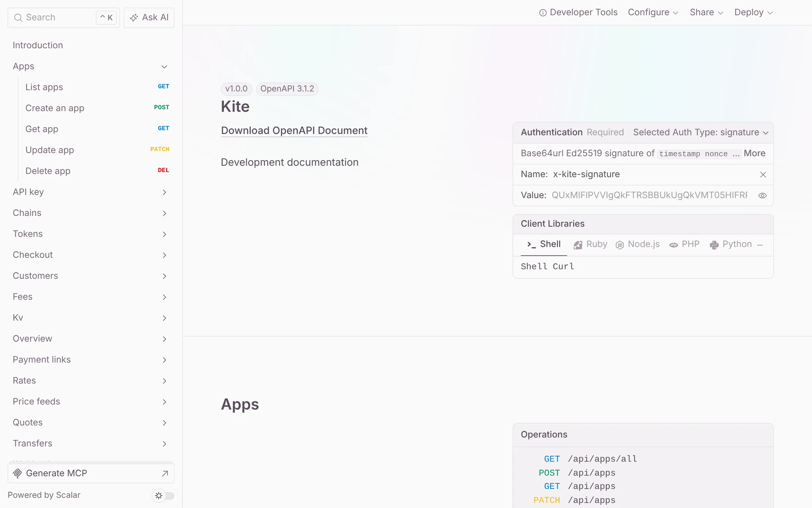Expand the Chains section
Image resolution: width=812 pixels, height=508 pixels.
164,213
